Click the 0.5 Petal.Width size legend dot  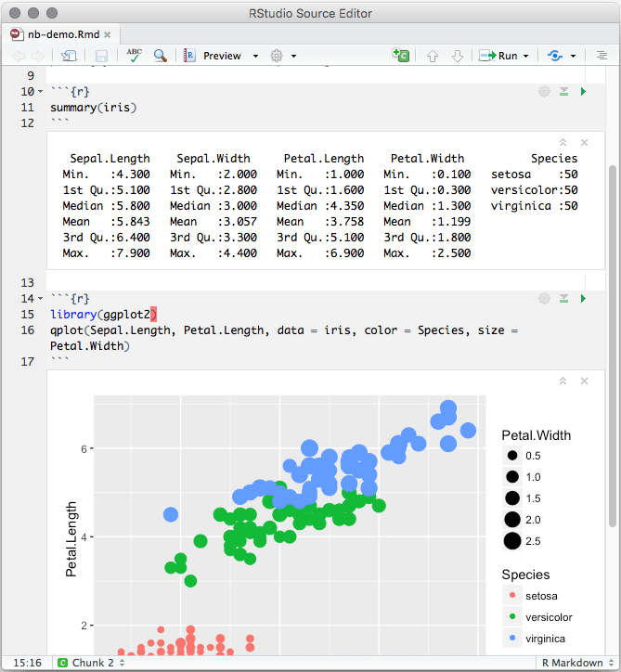[x=512, y=455]
